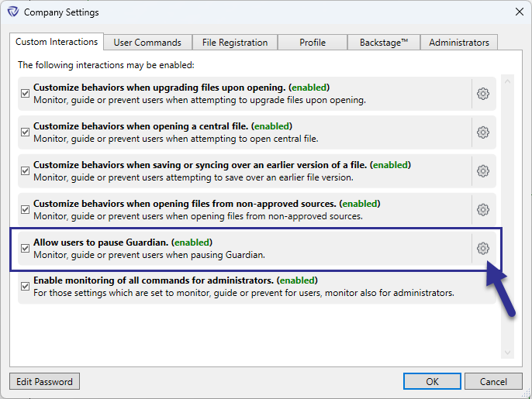Open the File Registration tab
Image resolution: width=532 pixels, height=399 pixels.
pos(234,43)
